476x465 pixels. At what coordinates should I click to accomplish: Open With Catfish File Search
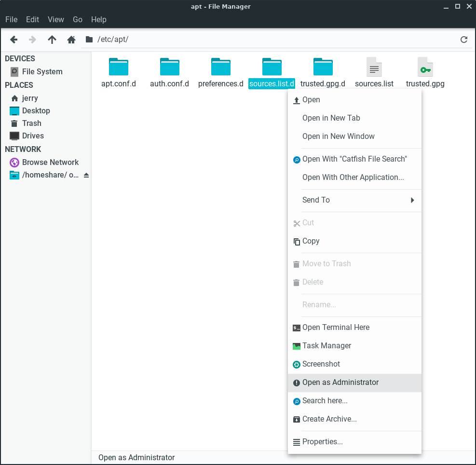(x=354, y=159)
